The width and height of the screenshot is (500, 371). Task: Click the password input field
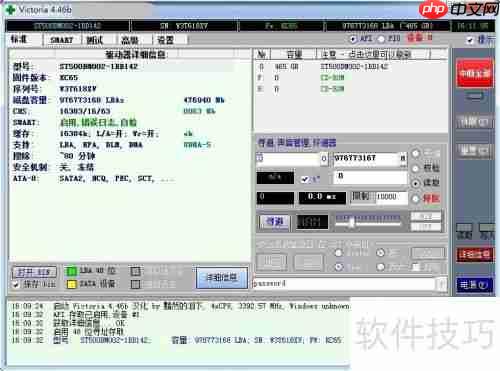[x=344, y=284]
